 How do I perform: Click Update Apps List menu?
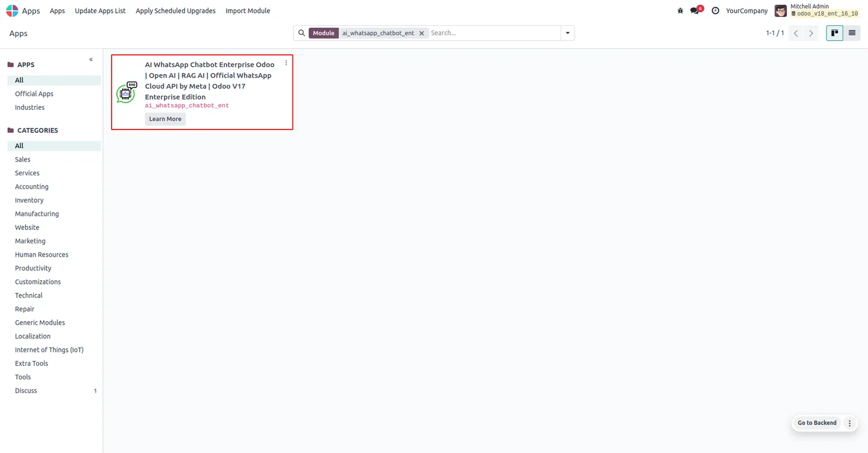pos(100,11)
